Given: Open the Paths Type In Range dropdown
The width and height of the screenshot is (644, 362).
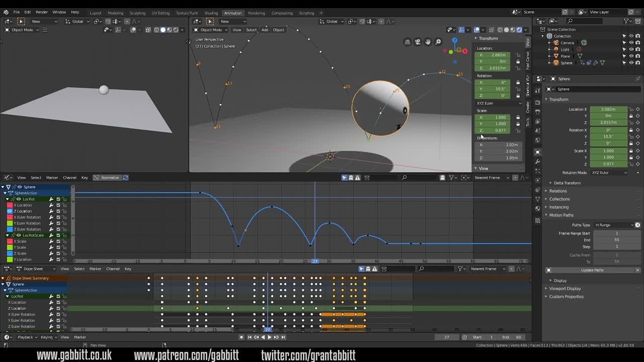Looking at the screenshot, I should pos(613,225).
